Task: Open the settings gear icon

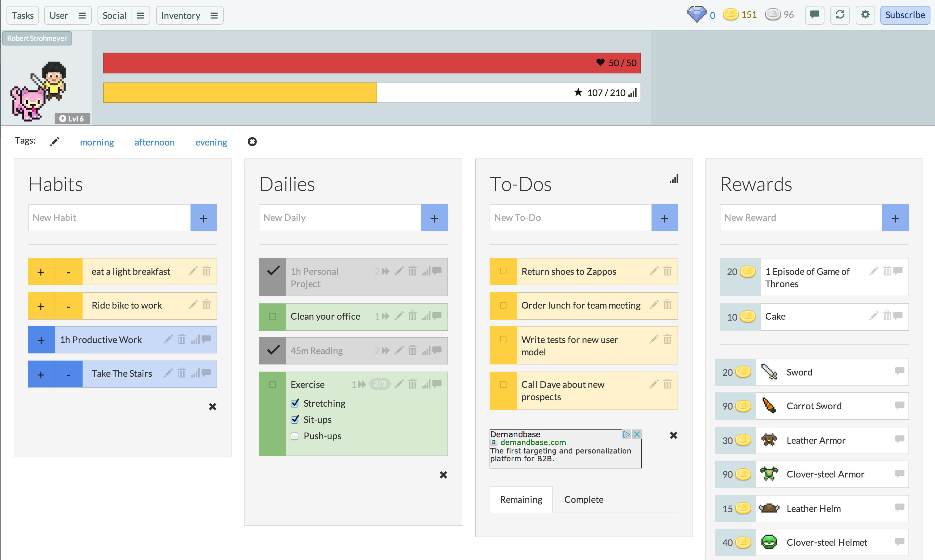Action: coord(865,15)
